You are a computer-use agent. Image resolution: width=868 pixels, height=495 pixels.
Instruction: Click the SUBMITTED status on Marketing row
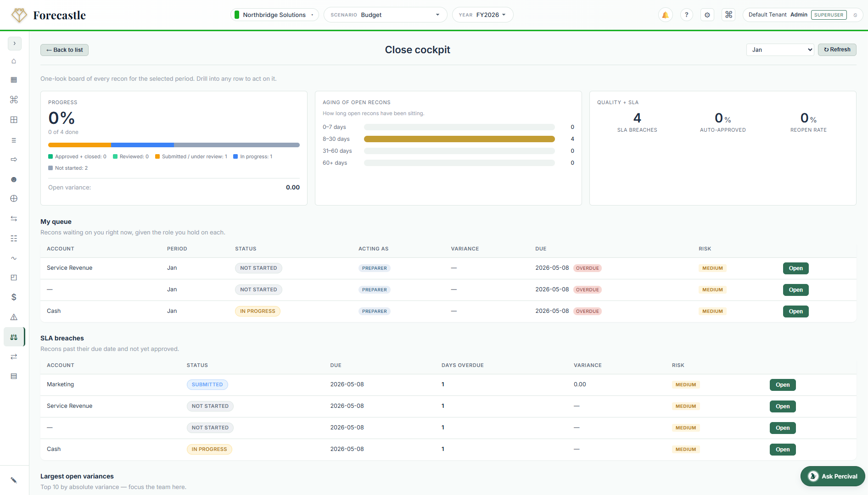(x=207, y=385)
